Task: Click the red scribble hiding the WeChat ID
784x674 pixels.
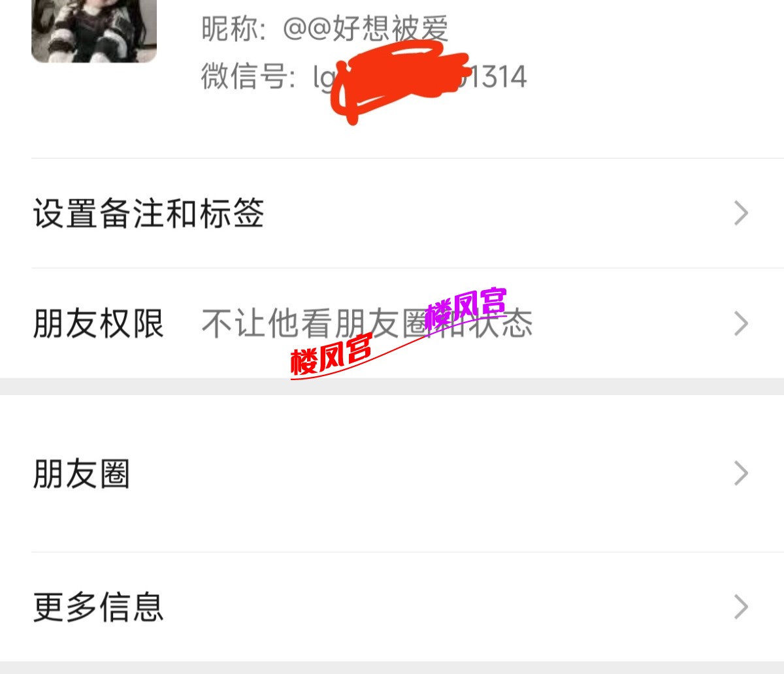Action: click(400, 80)
